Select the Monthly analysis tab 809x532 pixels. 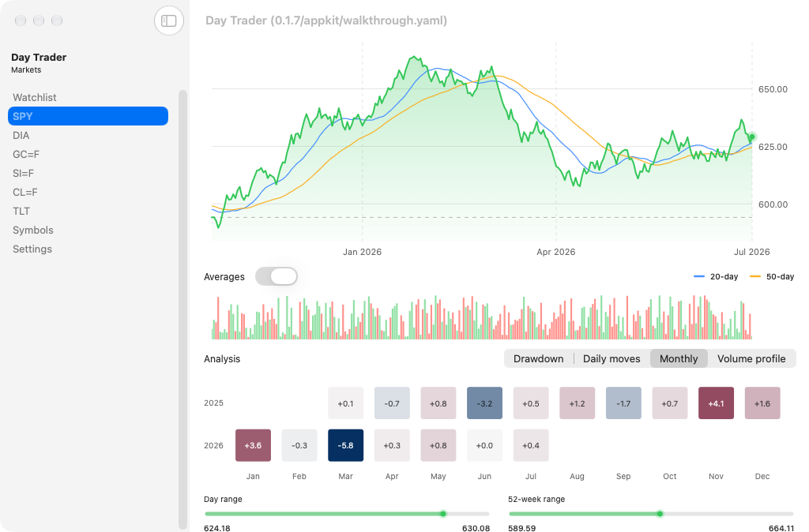click(679, 359)
